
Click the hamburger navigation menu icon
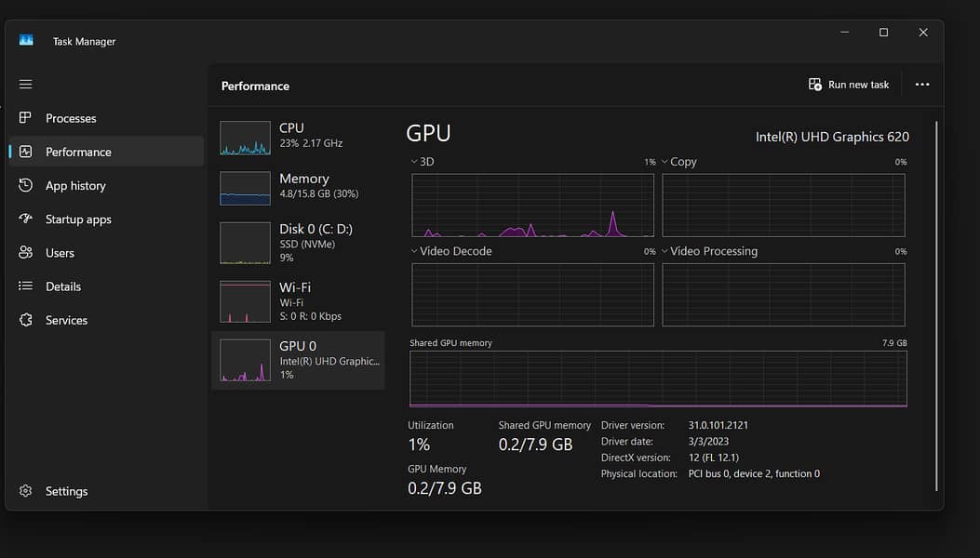click(26, 85)
